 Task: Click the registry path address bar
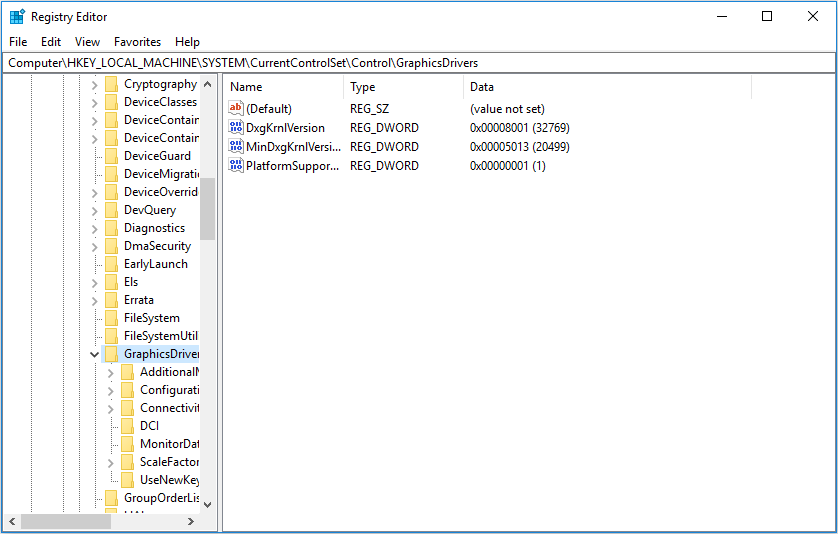pos(419,63)
